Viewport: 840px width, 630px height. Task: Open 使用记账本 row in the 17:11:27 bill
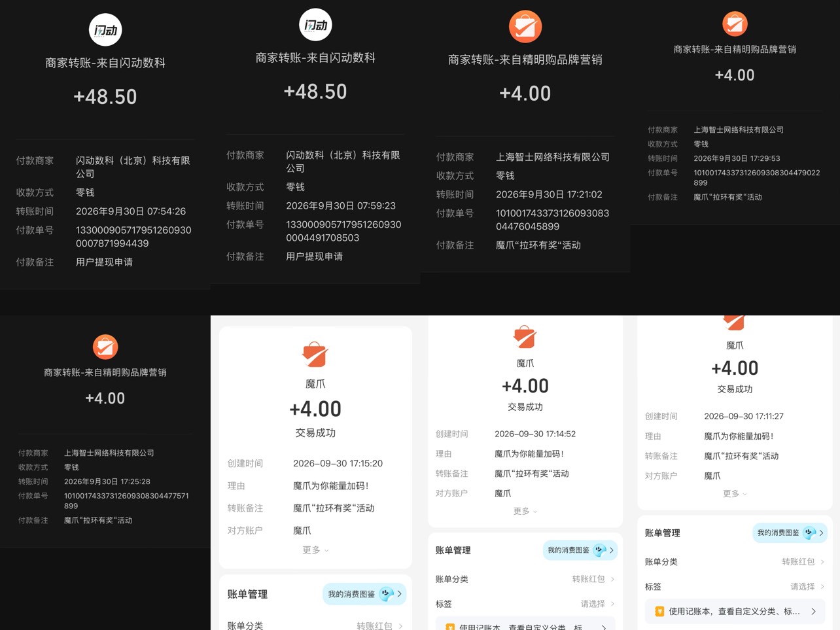(735, 612)
